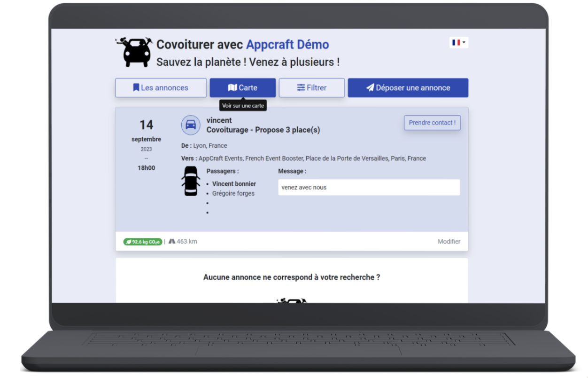Click the road icon next to 463 km

pos(172,241)
